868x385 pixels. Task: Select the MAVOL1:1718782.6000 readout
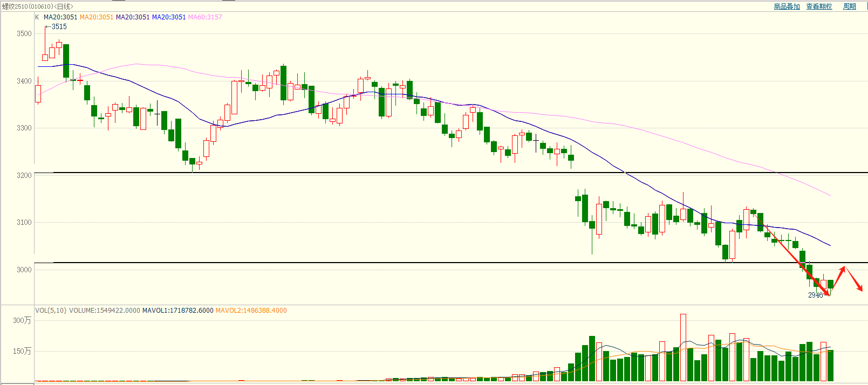(x=178, y=311)
